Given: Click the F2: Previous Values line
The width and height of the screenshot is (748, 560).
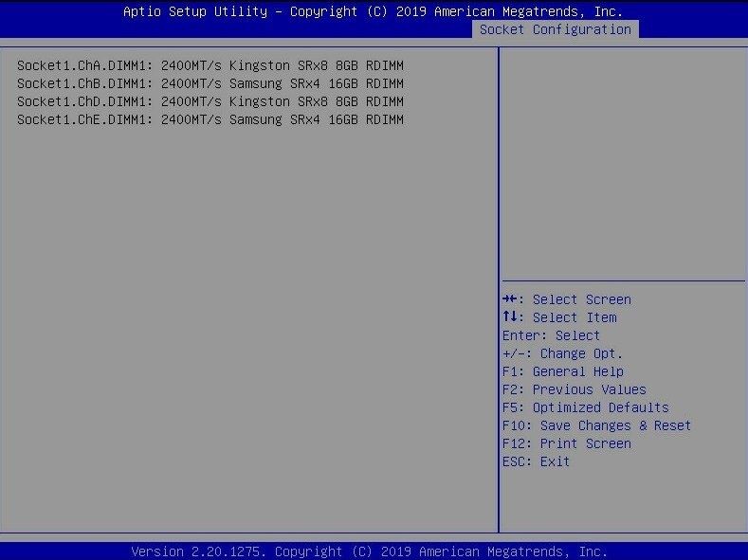Looking at the screenshot, I should 575,389.
